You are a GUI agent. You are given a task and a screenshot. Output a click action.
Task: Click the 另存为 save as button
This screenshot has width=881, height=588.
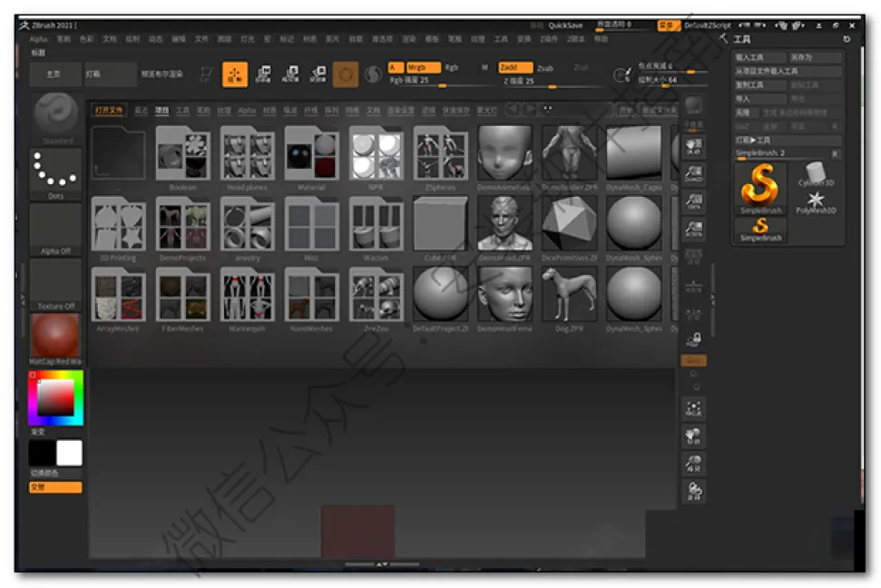816,57
